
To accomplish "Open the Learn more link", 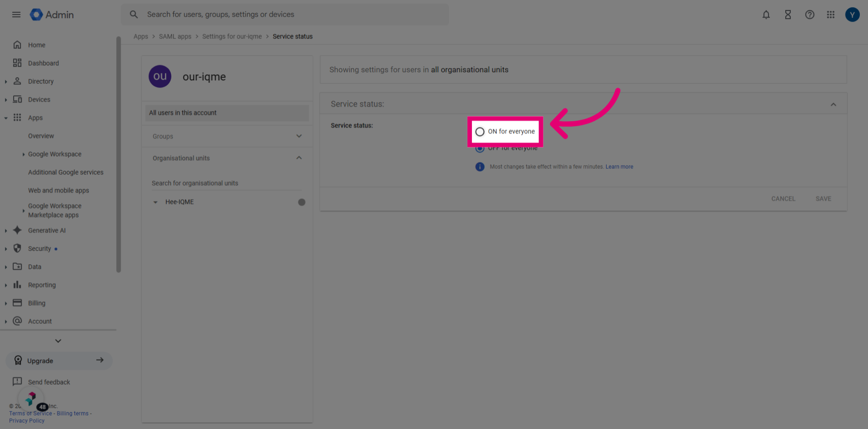I will point(619,167).
